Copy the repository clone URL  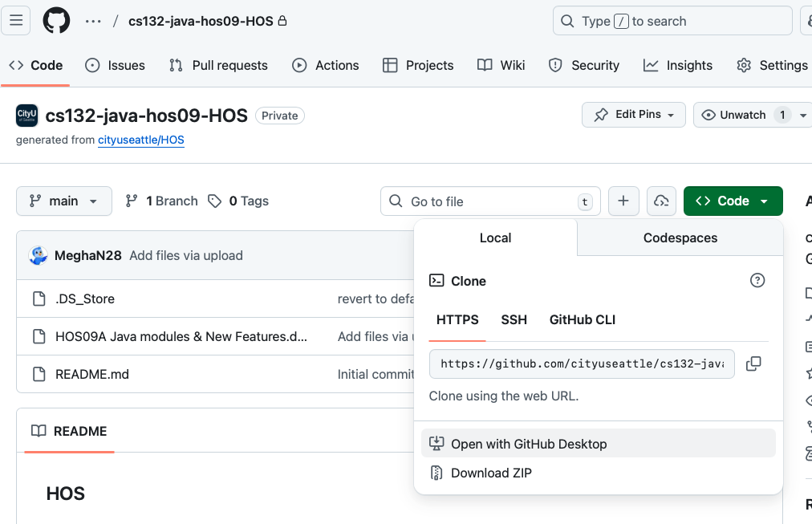click(x=753, y=364)
